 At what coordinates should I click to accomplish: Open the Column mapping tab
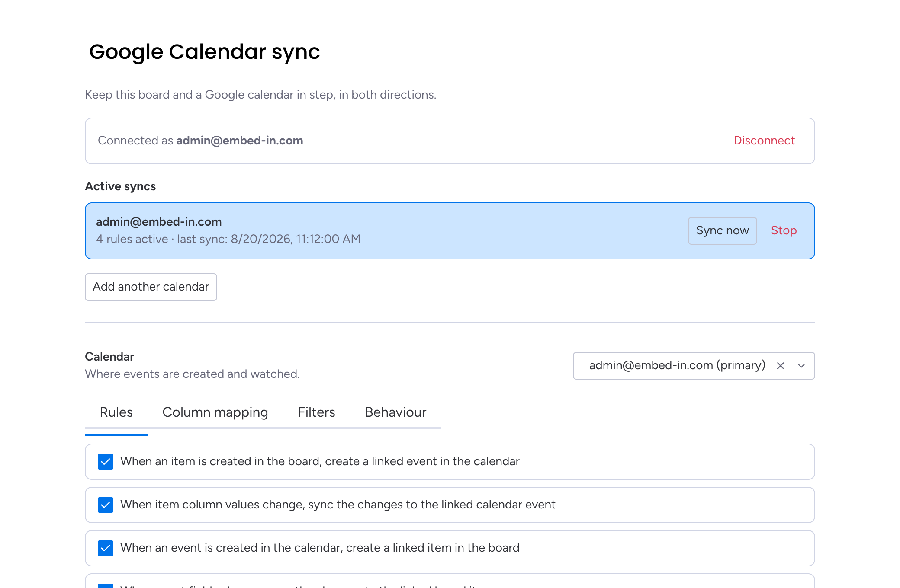215,412
